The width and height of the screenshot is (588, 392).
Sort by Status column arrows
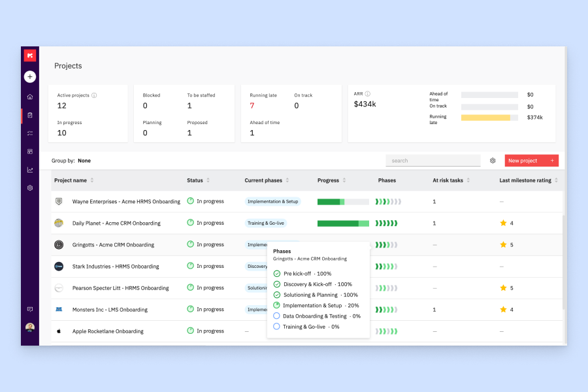pyautogui.click(x=208, y=180)
